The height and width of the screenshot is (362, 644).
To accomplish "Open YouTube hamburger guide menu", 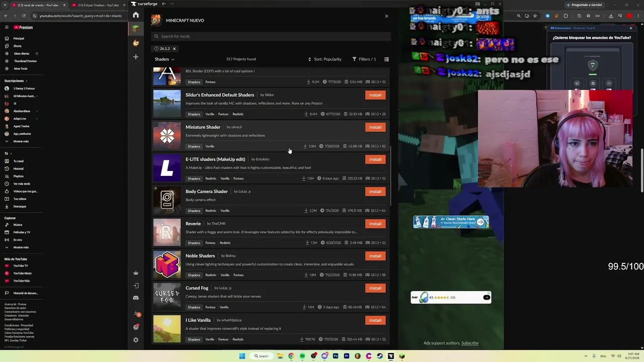I will pos(7,28).
